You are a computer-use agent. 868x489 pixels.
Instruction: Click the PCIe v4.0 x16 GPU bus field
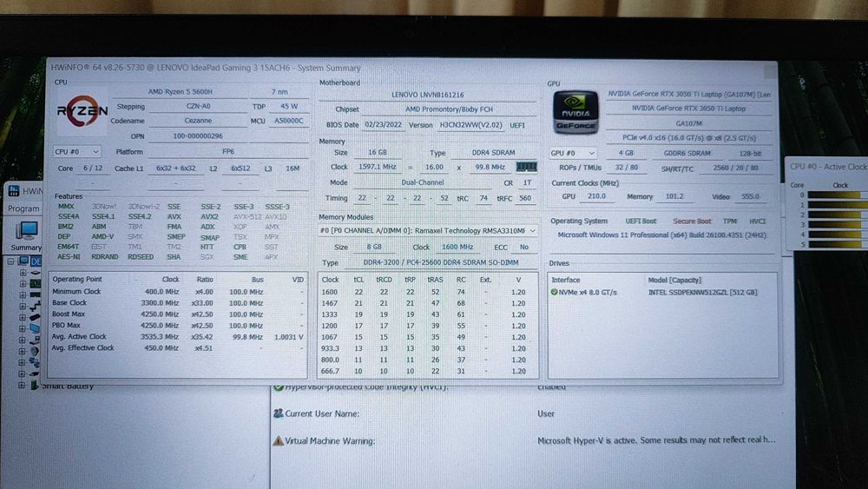click(x=688, y=138)
